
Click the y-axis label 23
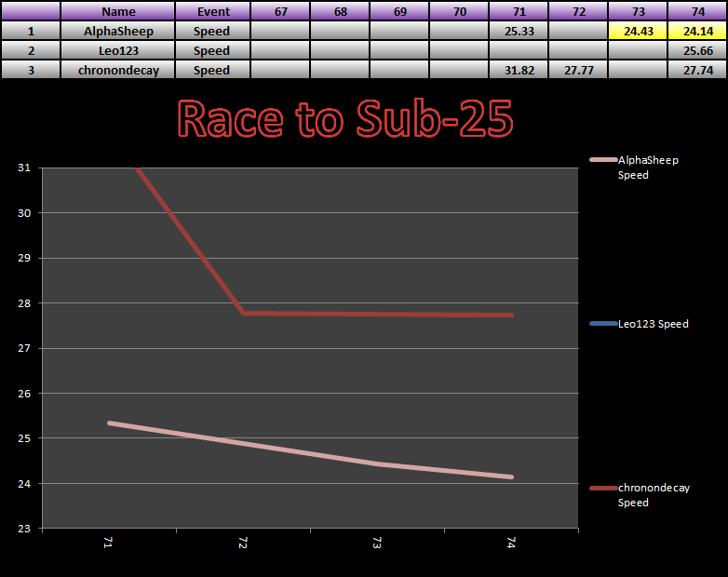[x=24, y=529]
